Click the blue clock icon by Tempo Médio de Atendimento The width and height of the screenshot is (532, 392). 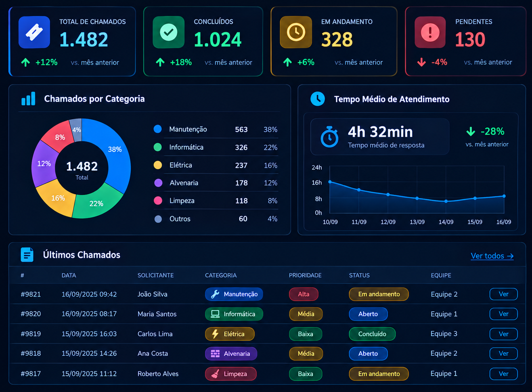coord(318,99)
